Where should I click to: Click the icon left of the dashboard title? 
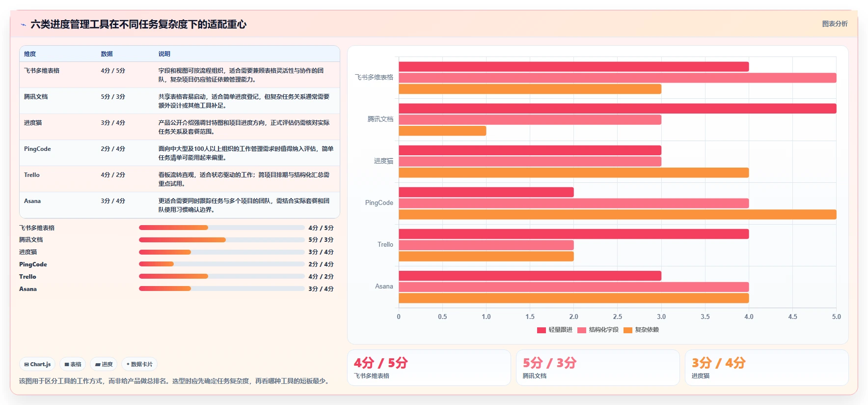click(23, 25)
